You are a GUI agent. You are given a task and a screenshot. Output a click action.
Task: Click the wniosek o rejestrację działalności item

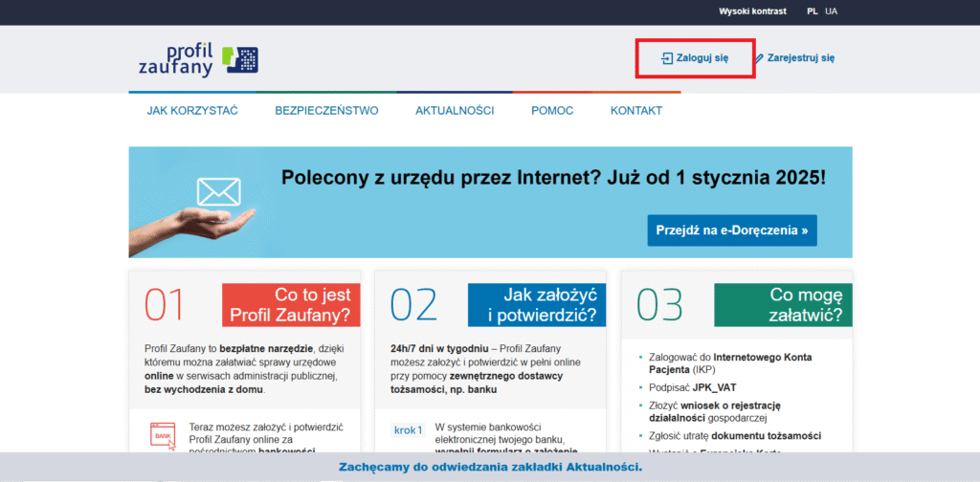(x=714, y=411)
